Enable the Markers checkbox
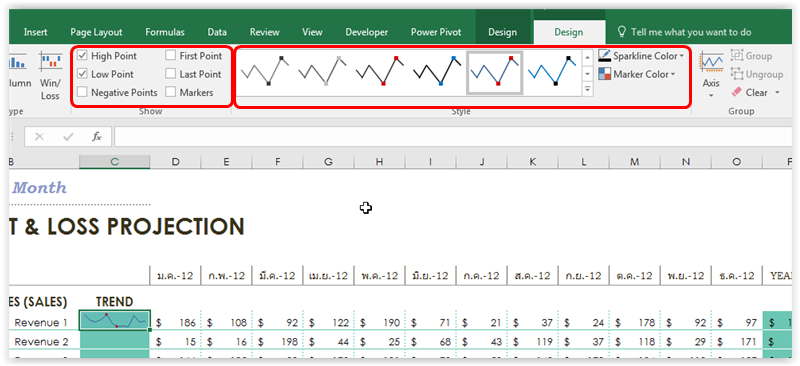 [170, 92]
